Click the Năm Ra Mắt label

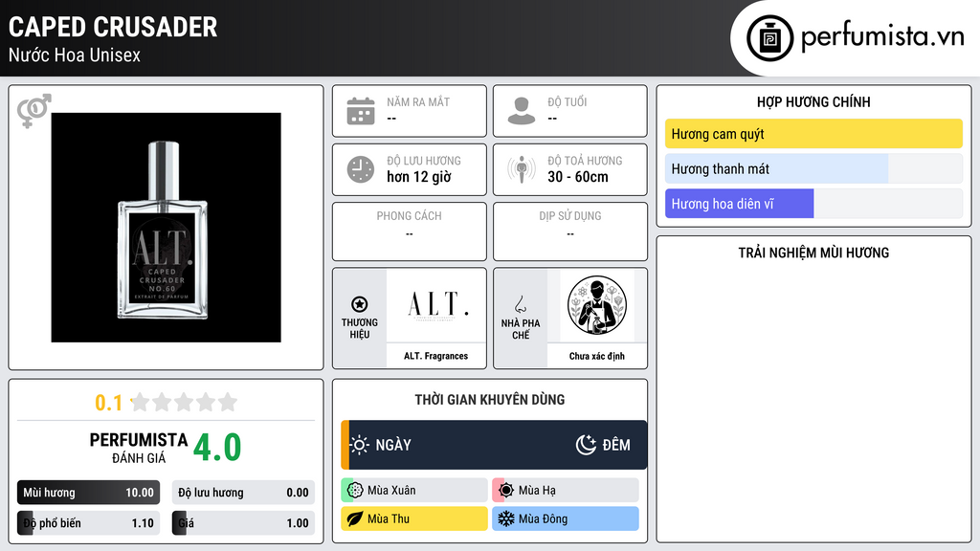click(418, 101)
